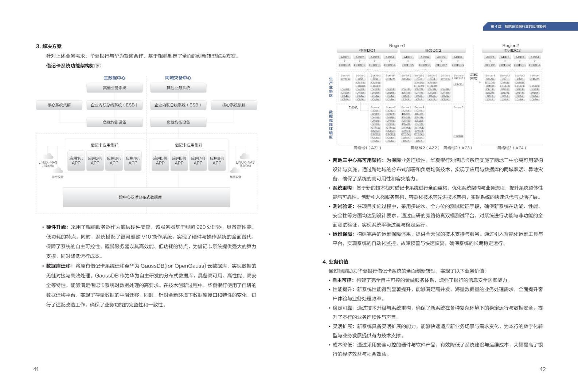The image size is (578, 392).
Task: Click the 网络域1 (AZ1) caption
Action: click(367, 148)
